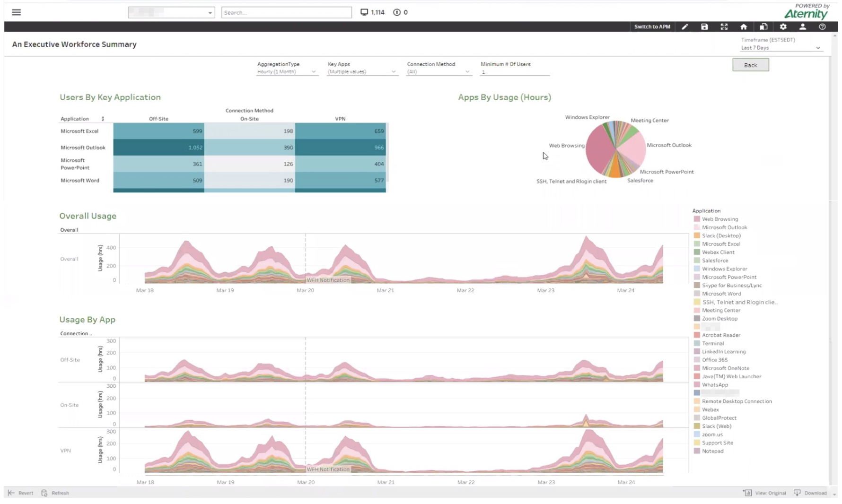Select Microsoft PowerPoint Off-Site cell 361
This screenshot has width=842, height=504.
point(158,164)
